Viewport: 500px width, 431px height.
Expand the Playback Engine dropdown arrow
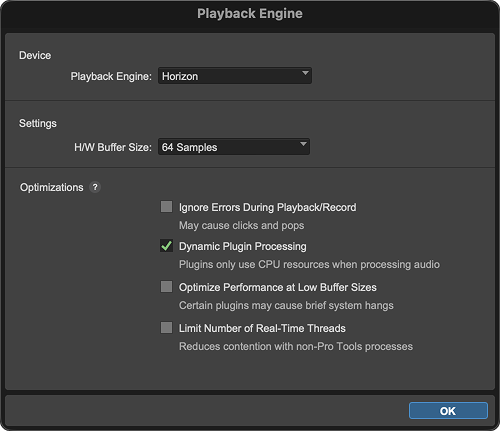click(305, 73)
